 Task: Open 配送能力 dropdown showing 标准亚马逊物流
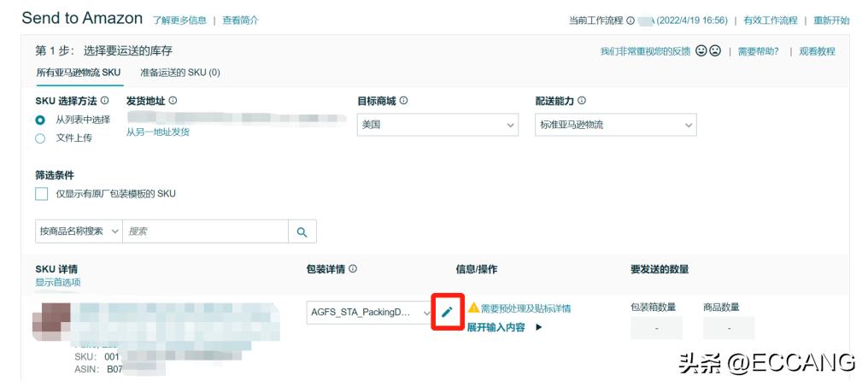point(616,125)
